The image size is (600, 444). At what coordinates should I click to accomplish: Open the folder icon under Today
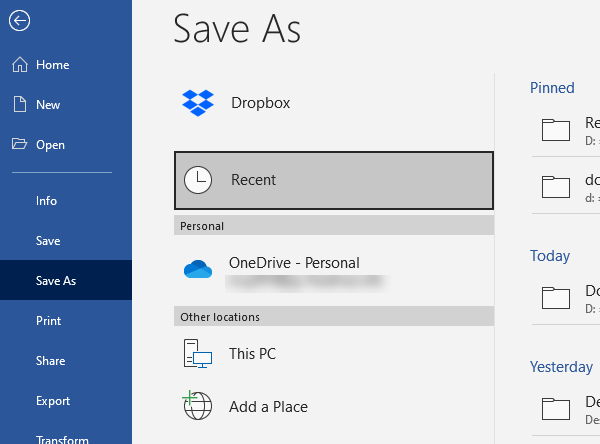coord(556,298)
